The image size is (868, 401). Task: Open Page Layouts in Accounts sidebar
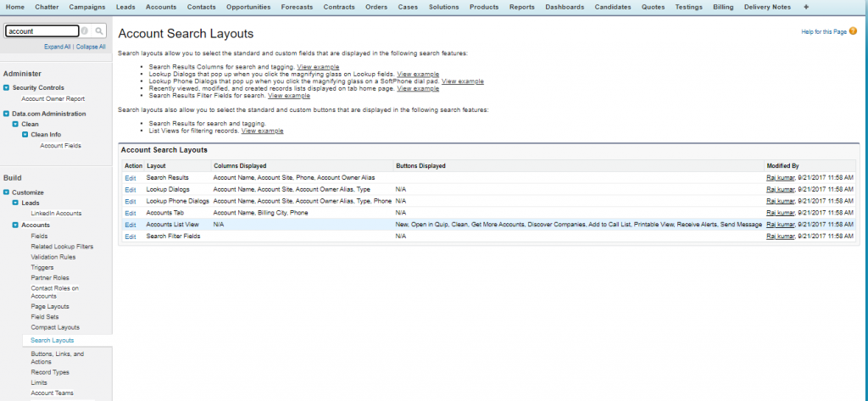point(50,306)
